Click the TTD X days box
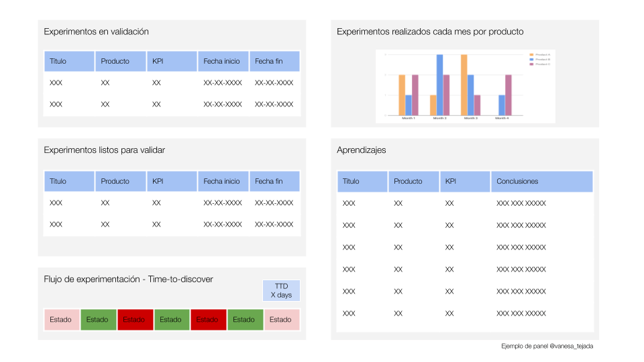644x362 pixels. [281, 291]
